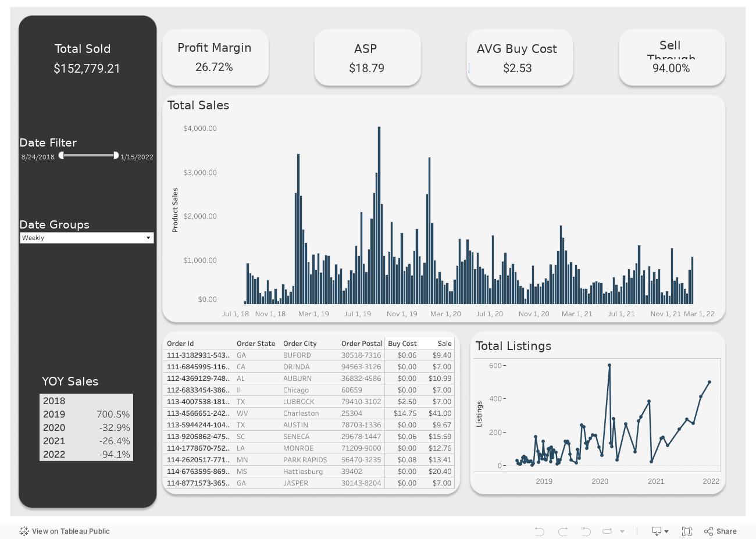Image resolution: width=756 pixels, height=539 pixels.
Task: Click order row 111-3182931-543..
Action: [198, 355]
